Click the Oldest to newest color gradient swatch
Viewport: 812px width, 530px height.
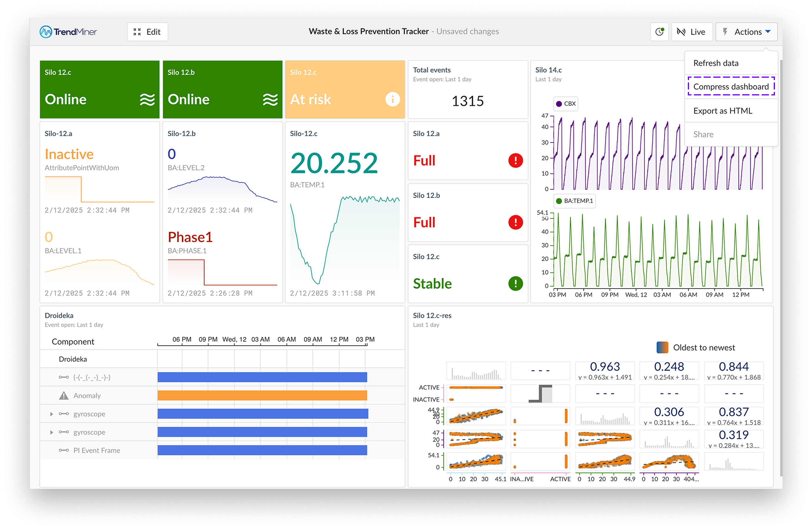pyautogui.click(x=663, y=347)
